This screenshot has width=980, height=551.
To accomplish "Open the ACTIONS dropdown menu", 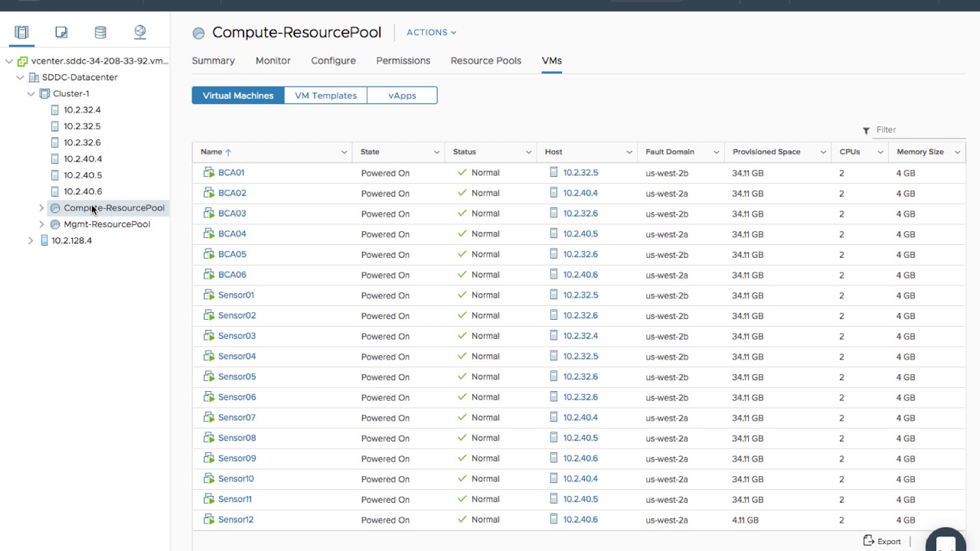I will pos(431,32).
